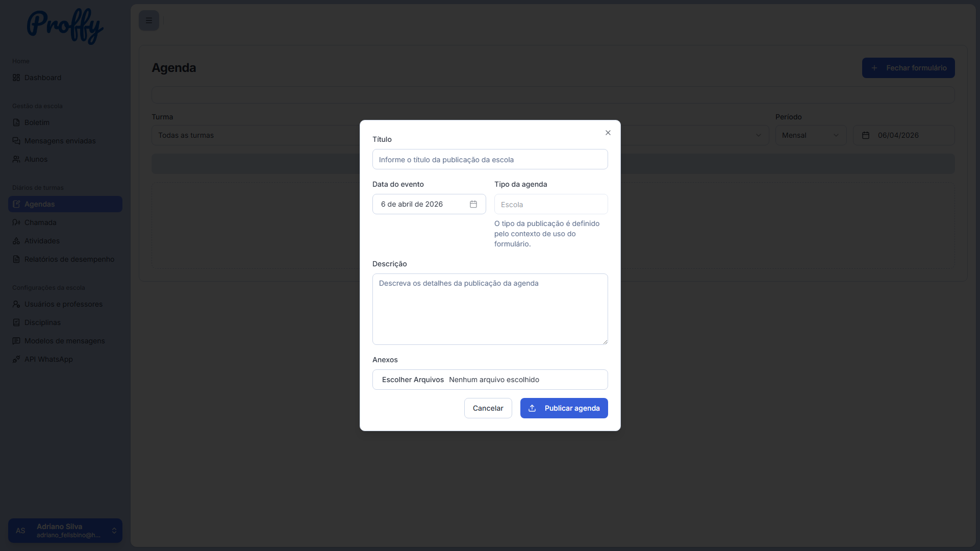Click calendar icon beside 06/04/2026

pos(866,135)
